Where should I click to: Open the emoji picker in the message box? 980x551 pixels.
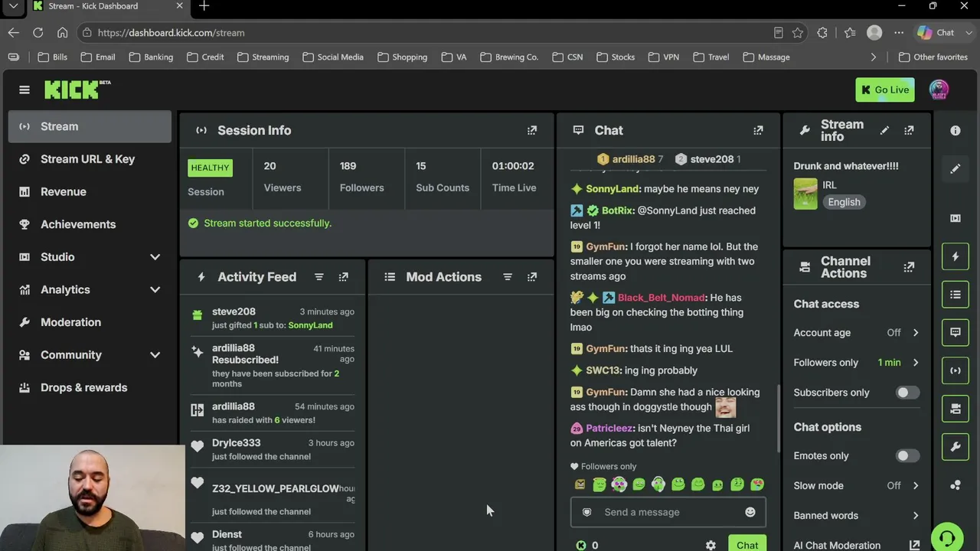point(750,512)
